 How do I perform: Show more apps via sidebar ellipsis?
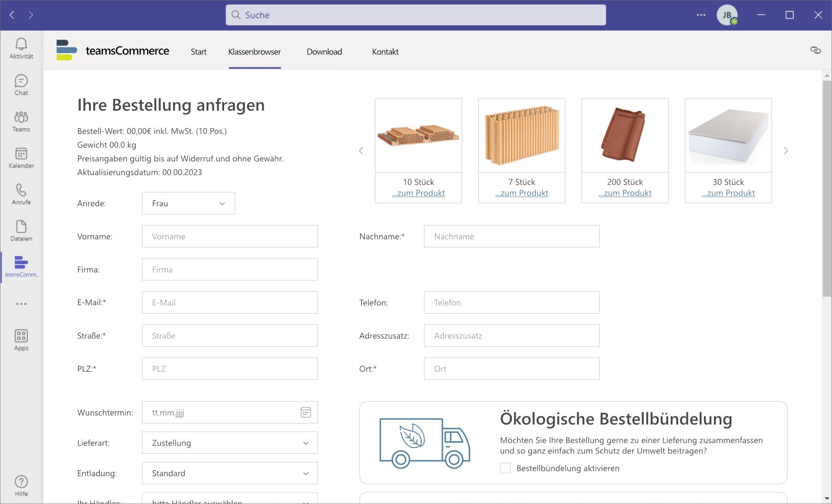[x=21, y=304]
